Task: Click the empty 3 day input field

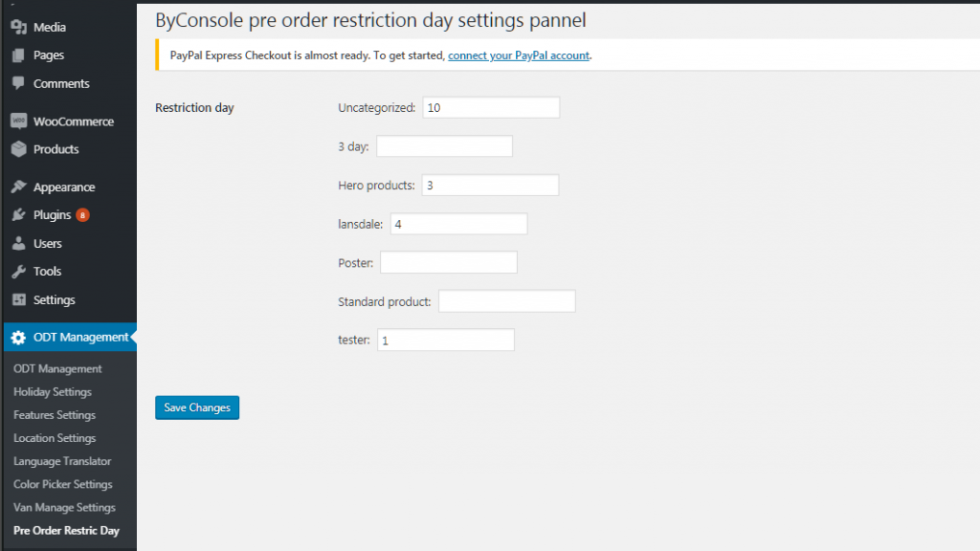Action: click(444, 146)
